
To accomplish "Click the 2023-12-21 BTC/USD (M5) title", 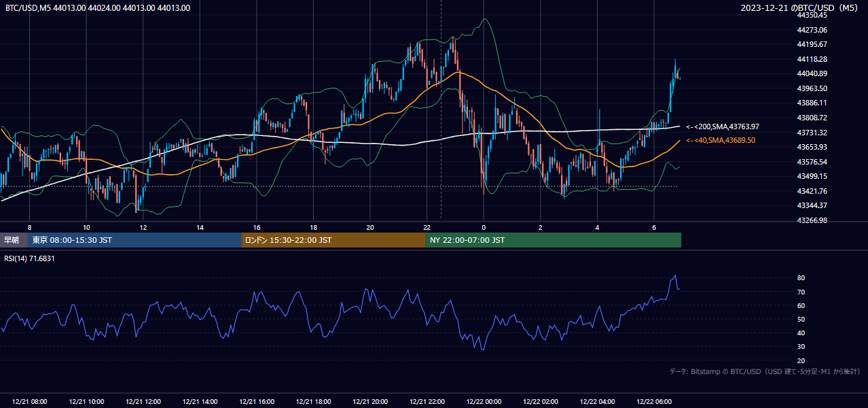I will pos(799,8).
